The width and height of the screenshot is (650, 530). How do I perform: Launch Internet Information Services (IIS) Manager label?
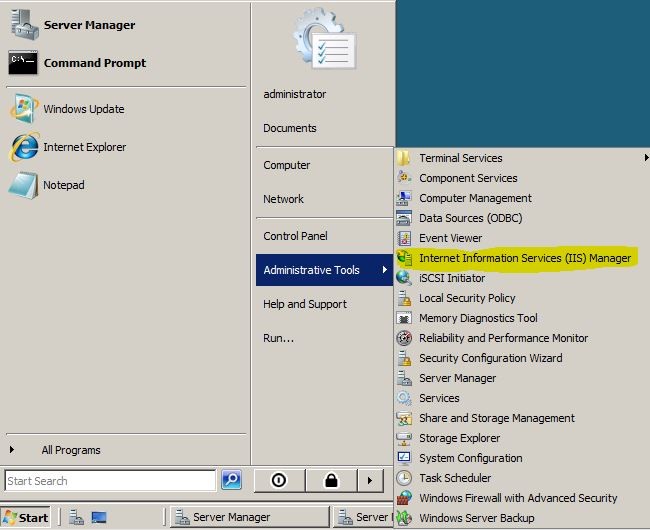click(525, 258)
